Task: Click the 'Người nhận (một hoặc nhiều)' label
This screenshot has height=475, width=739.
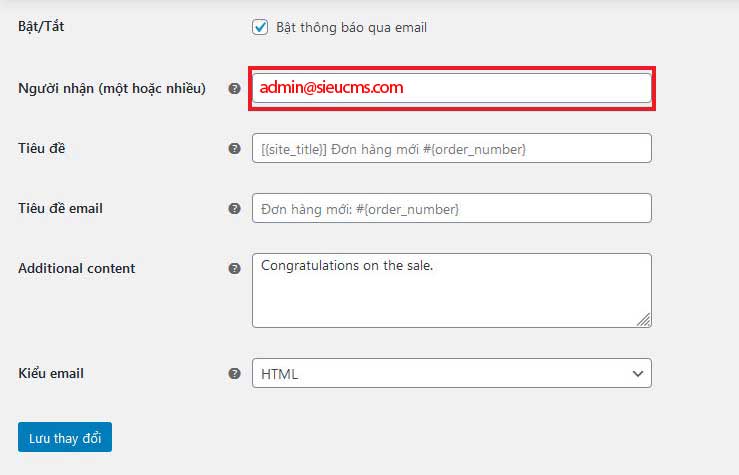Action: point(112,88)
